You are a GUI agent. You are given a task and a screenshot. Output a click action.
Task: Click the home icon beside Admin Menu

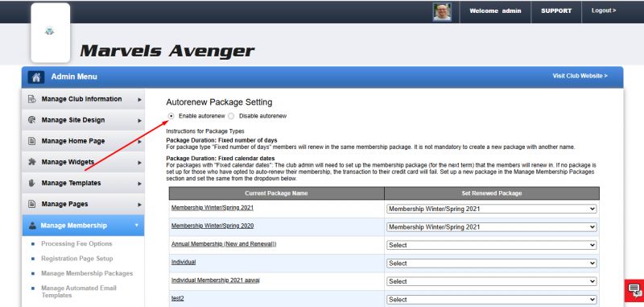click(x=36, y=77)
